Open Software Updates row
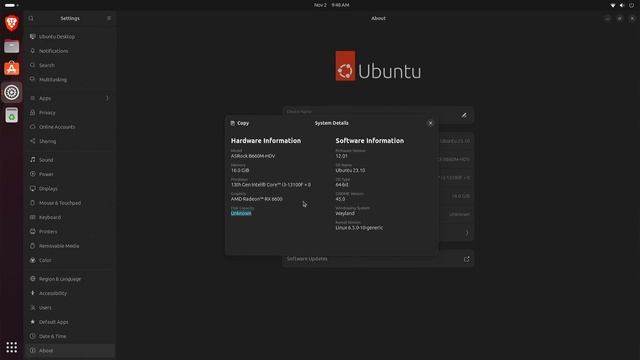 [378, 259]
